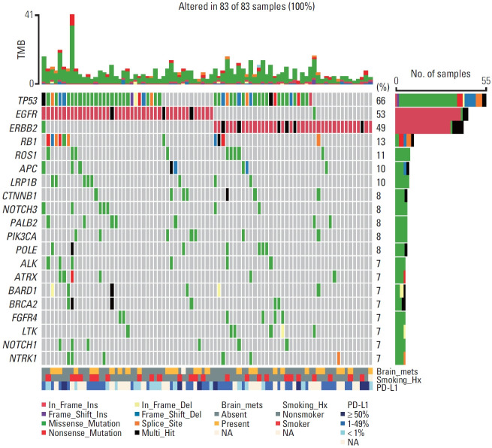Click the Brain_mets legend heading
The height and width of the screenshot is (448, 492).
(242, 405)
